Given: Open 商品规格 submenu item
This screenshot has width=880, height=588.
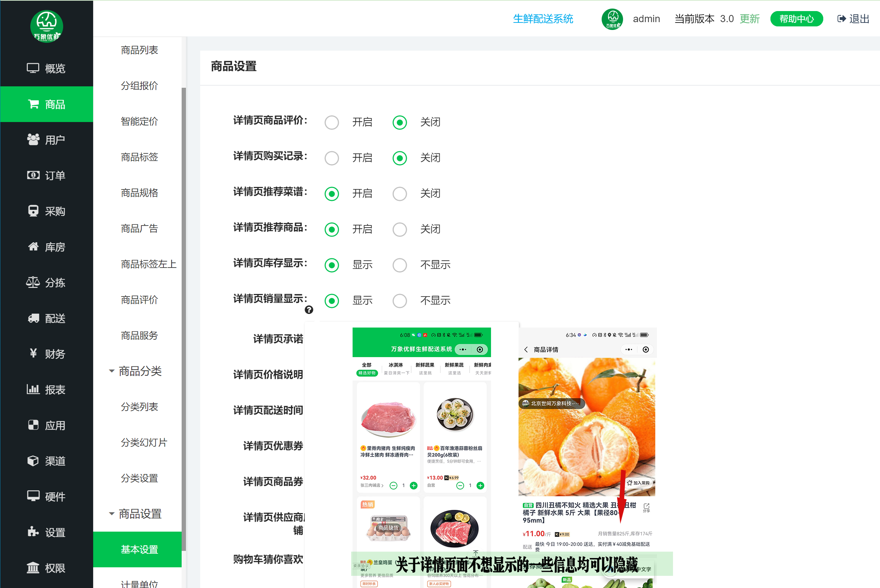Looking at the screenshot, I should point(139,192).
